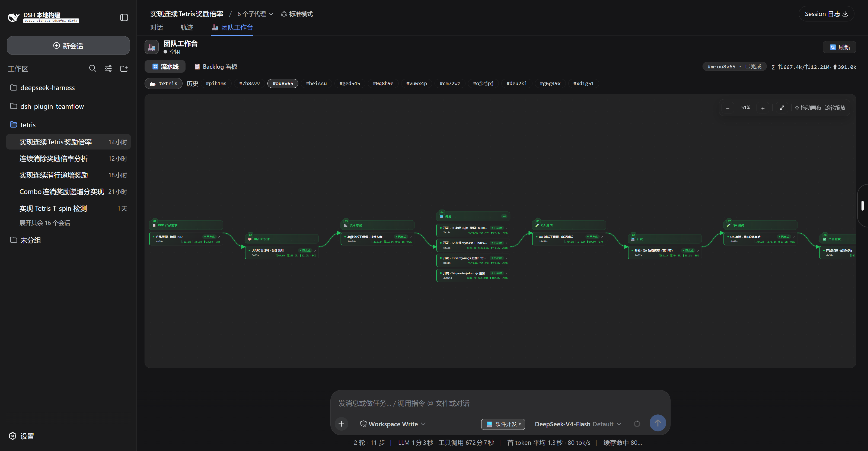Open QA 复验 第1轮修复后 detail arrow

point(793,237)
